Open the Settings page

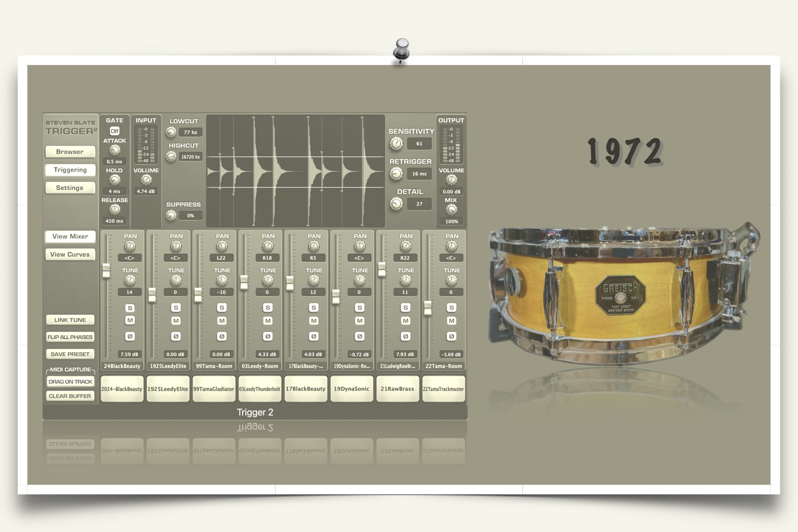(x=70, y=188)
